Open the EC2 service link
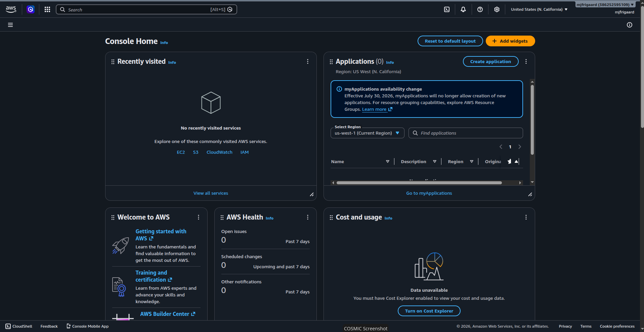 tap(181, 152)
